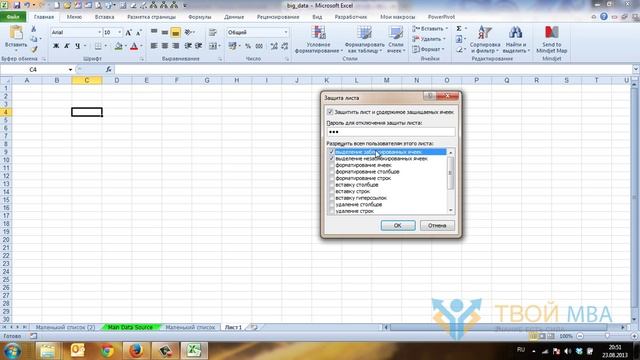Click the insert function fx icon

point(109,69)
